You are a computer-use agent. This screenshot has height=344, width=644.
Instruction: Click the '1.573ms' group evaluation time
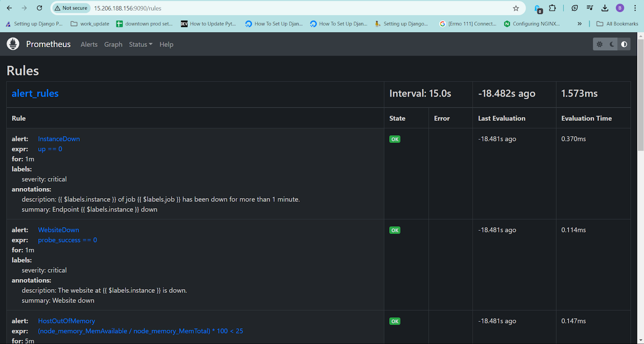tap(579, 93)
